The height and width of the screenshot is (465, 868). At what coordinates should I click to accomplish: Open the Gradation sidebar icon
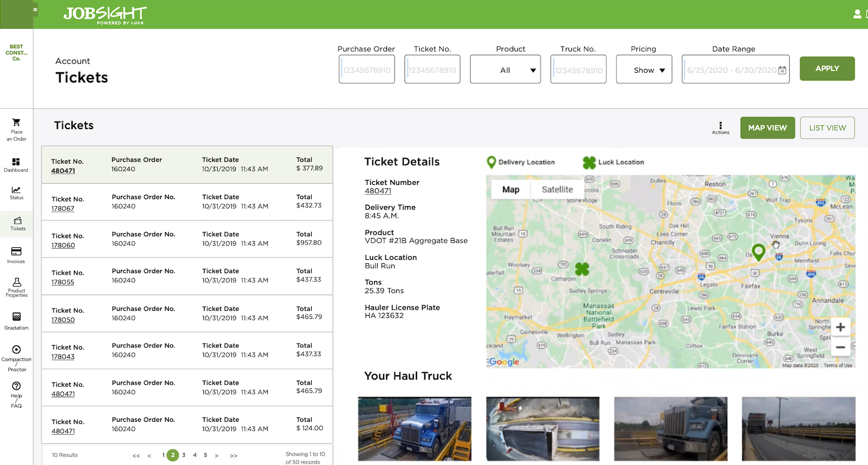click(16, 317)
